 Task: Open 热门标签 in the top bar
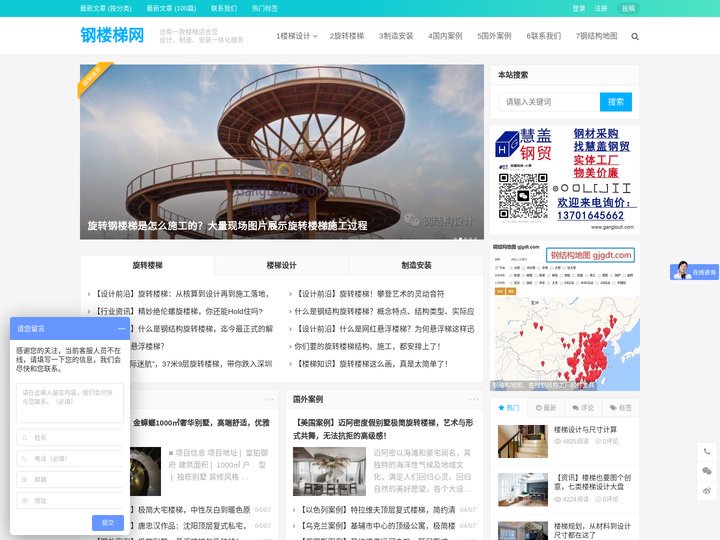265,8
